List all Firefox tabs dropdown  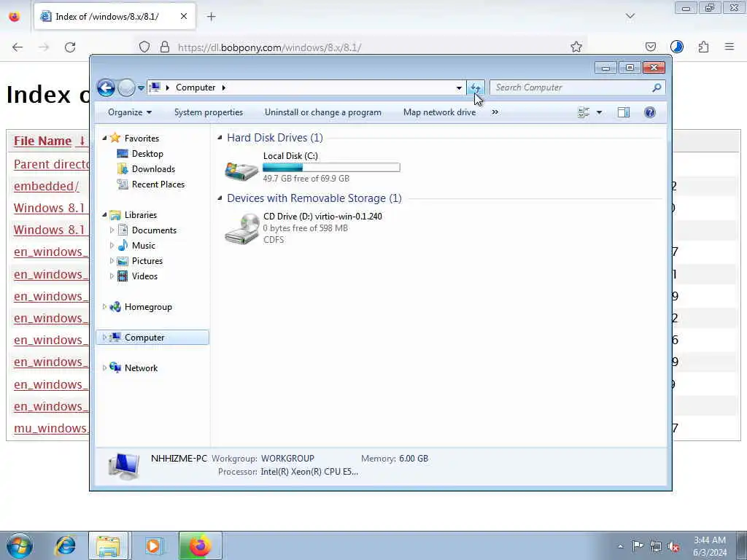630,16
